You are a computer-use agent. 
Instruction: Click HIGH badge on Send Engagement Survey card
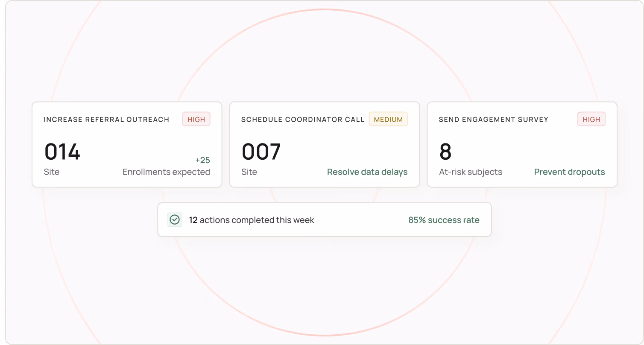[591, 120]
